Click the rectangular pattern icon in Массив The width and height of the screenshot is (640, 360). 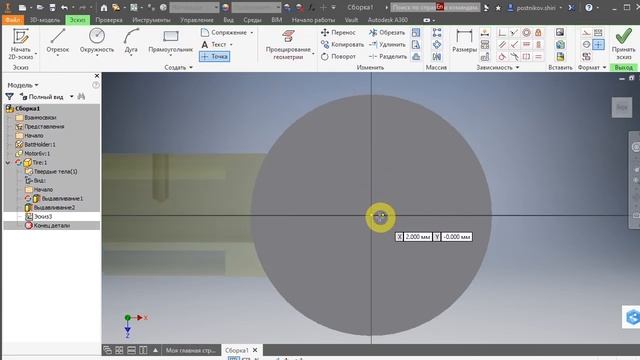437,33
